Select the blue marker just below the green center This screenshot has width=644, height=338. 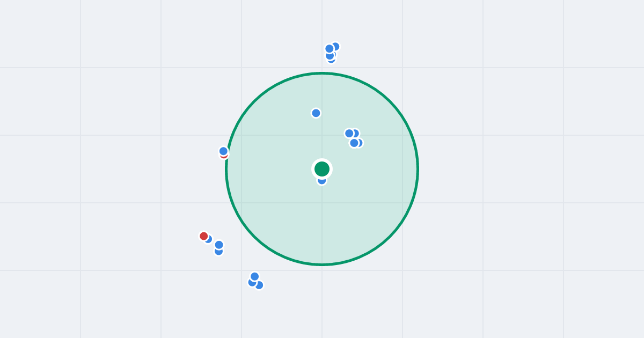[322, 181]
